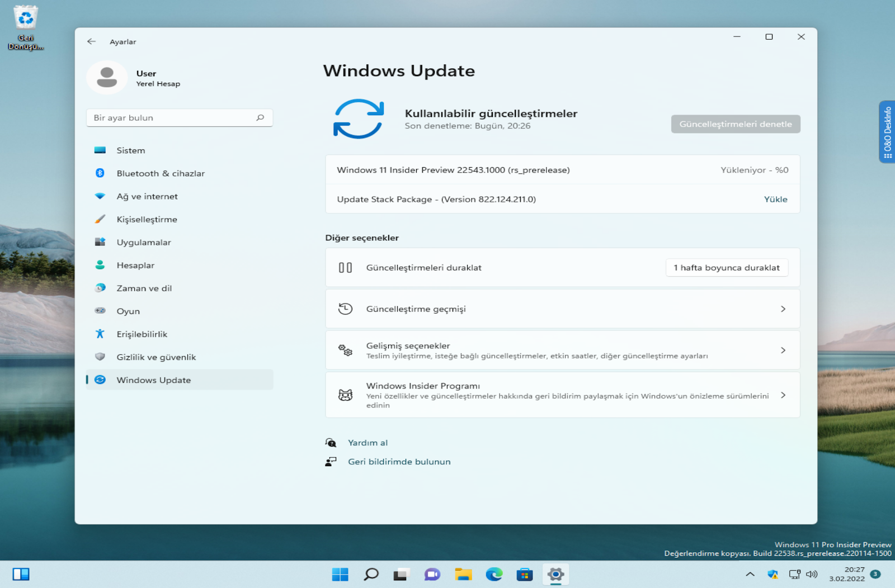Open File Explorer from taskbar
895x588 pixels.
[x=463, y=574]
